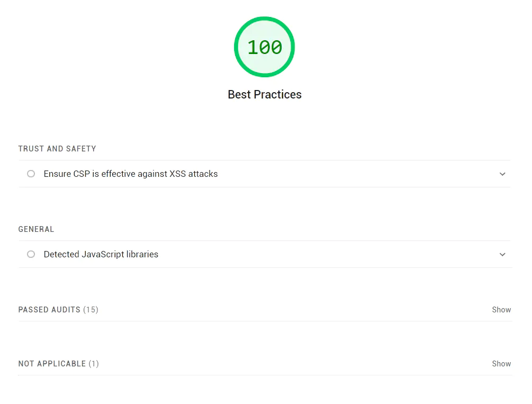Image resolution: width=532 pixels, height=404 pixels.
Task: Select the informational indicator on the CSP row
Action: point(31,174)
